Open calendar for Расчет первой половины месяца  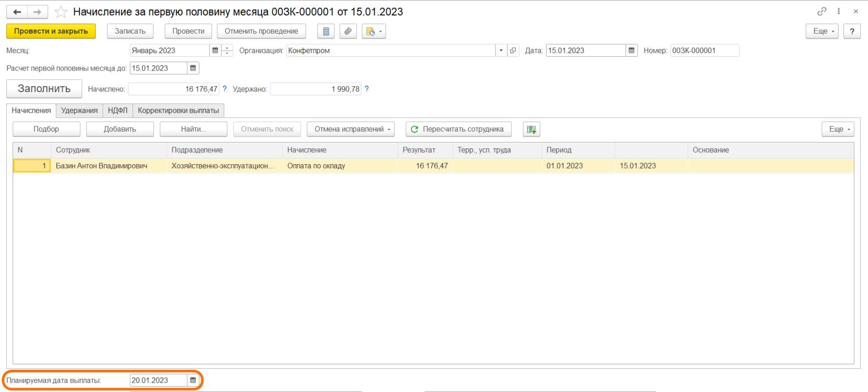click(x=193, y=68)
